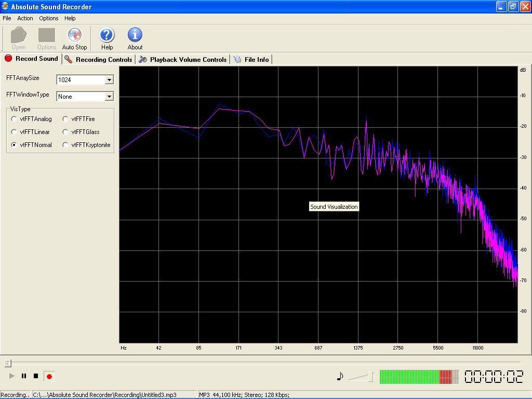Enable the vtFFTFire visualization type
This screenshot has height=399, width=532.
tap(65, 118)
